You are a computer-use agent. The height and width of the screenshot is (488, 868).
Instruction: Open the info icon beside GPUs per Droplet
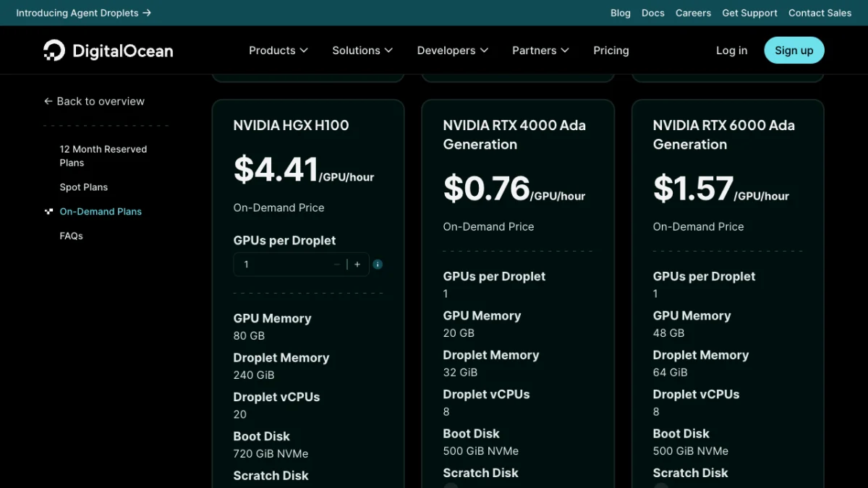(x=378, y=265)
